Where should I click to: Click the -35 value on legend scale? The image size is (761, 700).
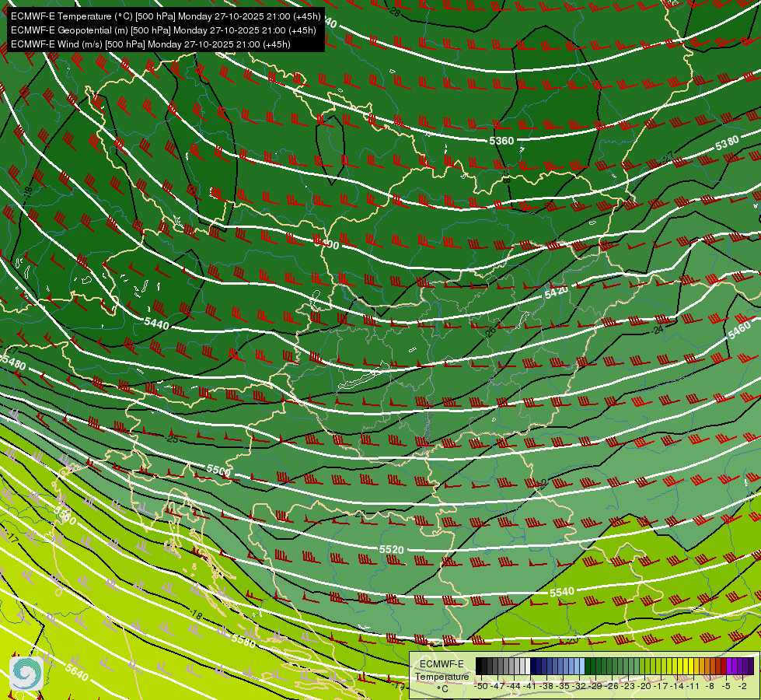click(564, 686)
